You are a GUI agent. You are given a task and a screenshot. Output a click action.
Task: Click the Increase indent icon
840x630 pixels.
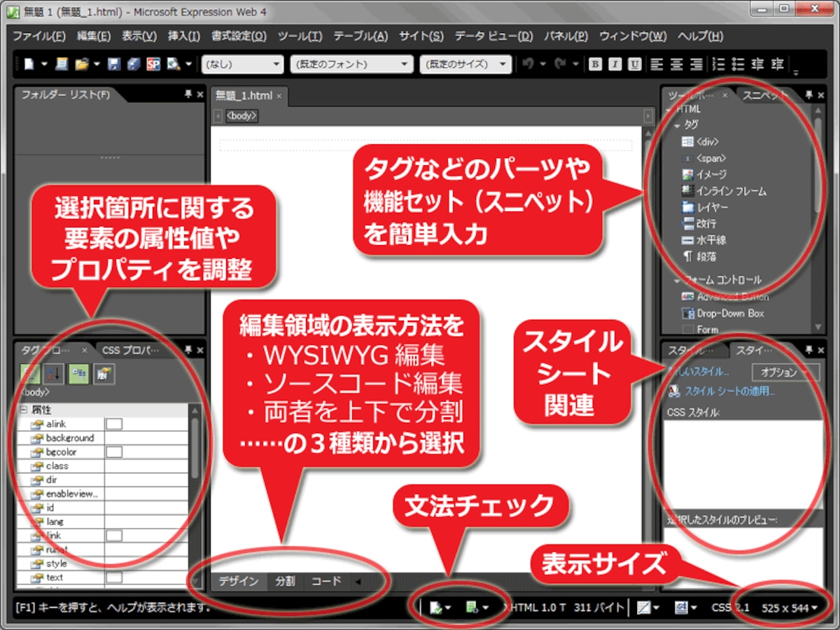[777, 64]
